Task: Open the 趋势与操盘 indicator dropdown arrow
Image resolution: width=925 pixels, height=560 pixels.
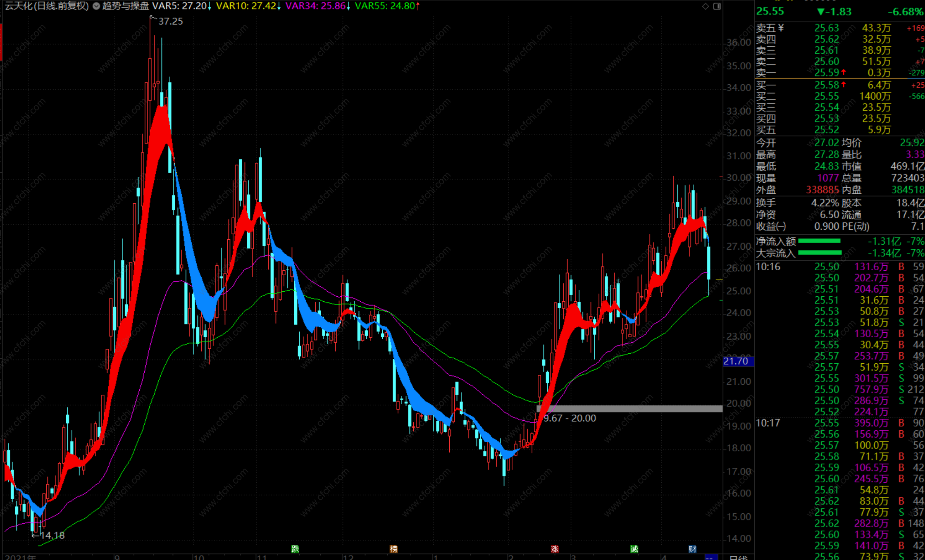Action: coord(96,6)
